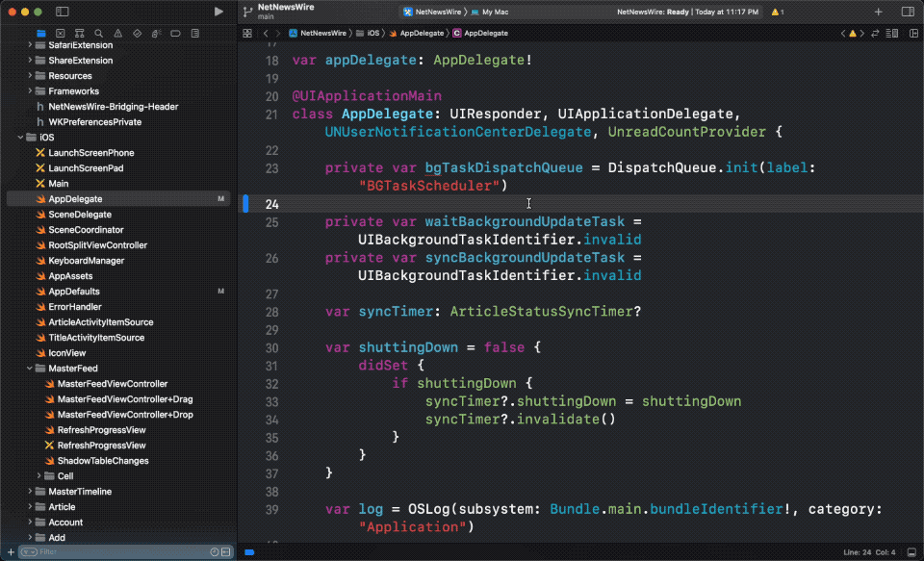Click iOS in the jump bar breadcrumb
The image size is (924, 561).
373,33
